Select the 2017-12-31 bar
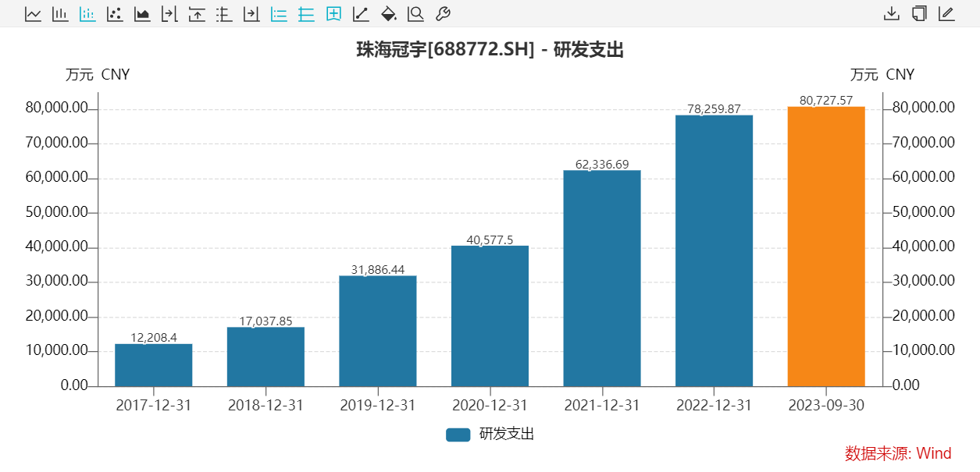Viewport: 980px width, 472px height. click(154, 365)
